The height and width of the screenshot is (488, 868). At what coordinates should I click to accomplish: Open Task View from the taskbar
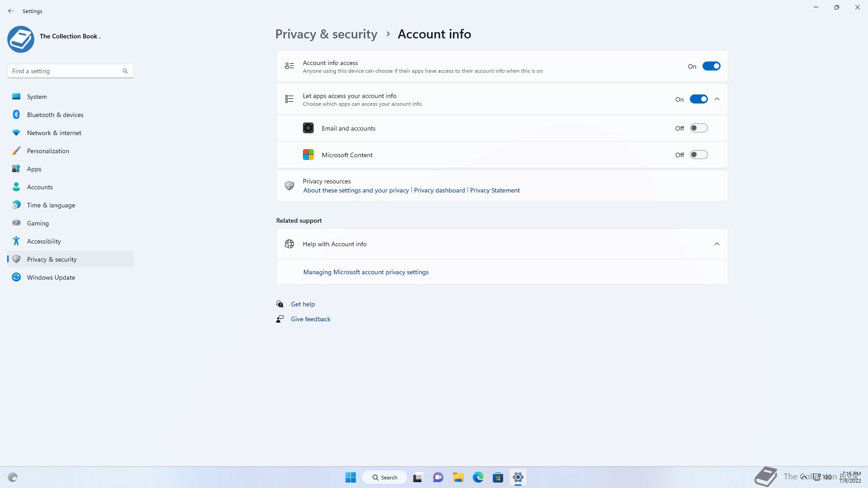click(x=418, y=477)
